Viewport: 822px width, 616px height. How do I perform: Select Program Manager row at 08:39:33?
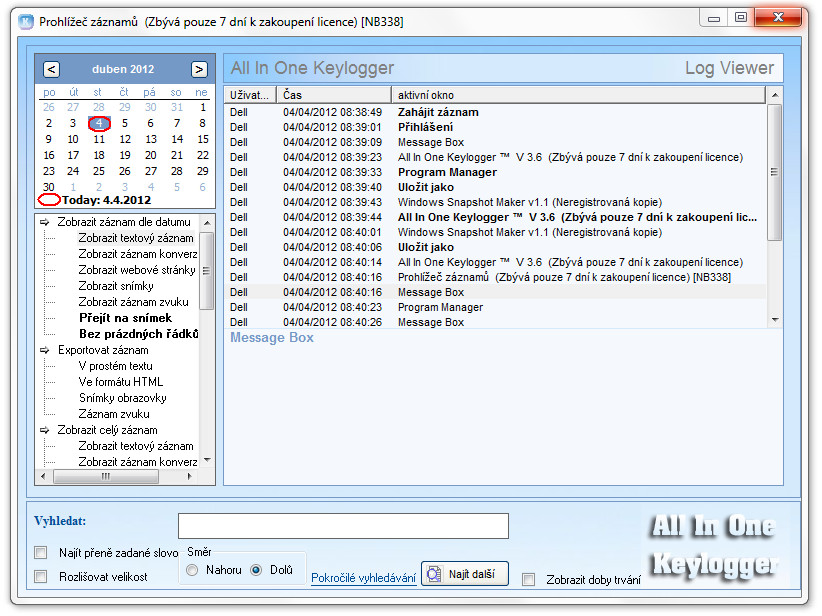(x=494, y=172)
